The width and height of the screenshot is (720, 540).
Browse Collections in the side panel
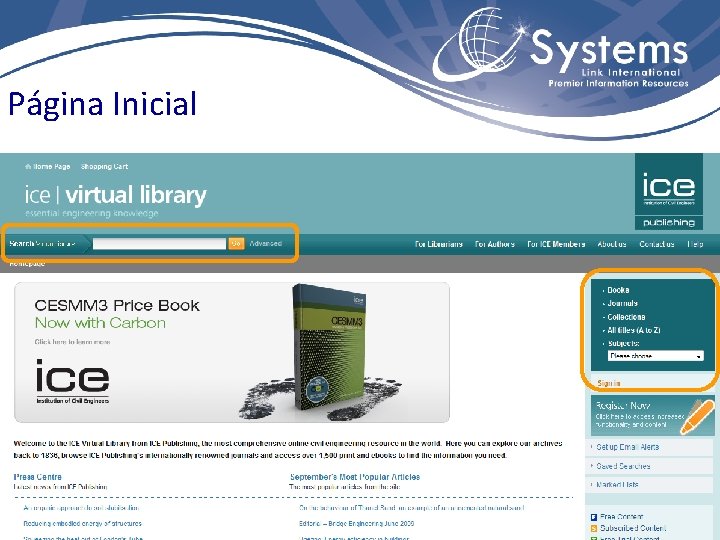point(626,317)
